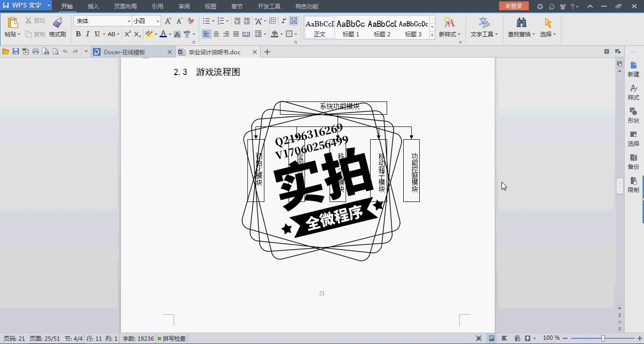Click the print preview magnifier icon
The image size is (644, 344).
point(55,52)
